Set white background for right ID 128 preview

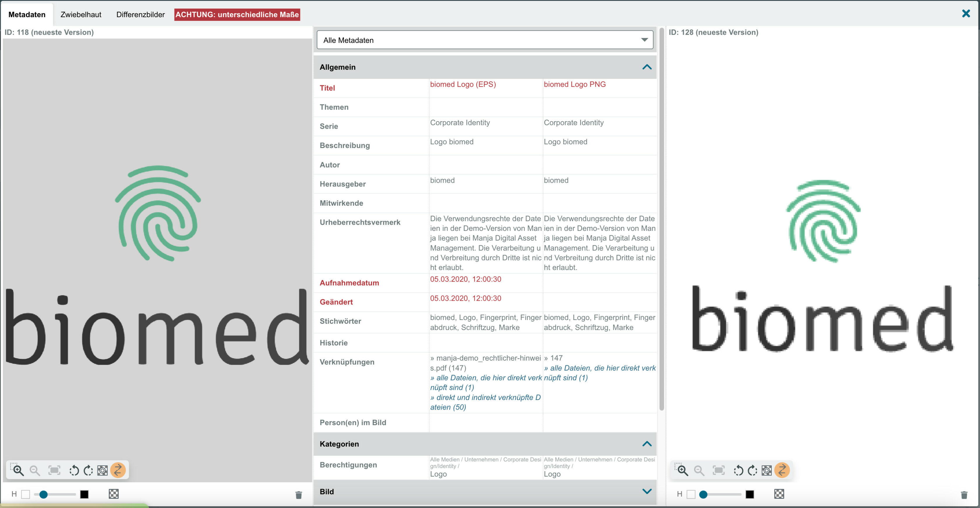[691, 494]
